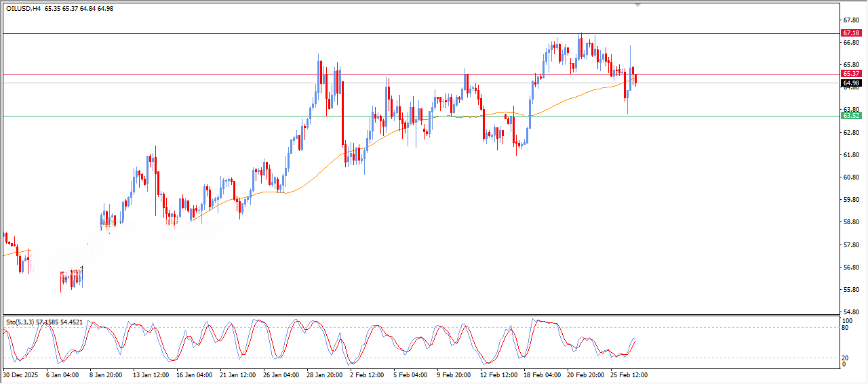
Task: Click the OILUSD,H4 chart title text
Action: point(24,9)
